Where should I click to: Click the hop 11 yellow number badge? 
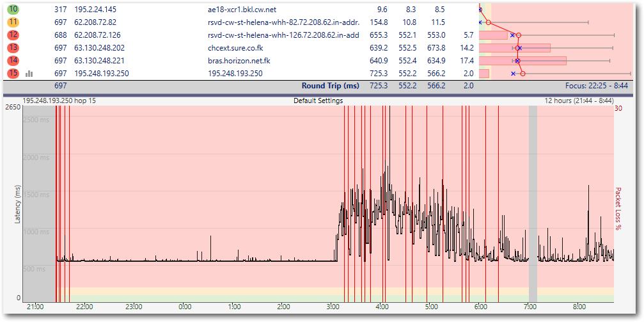(x=13, y=22)
